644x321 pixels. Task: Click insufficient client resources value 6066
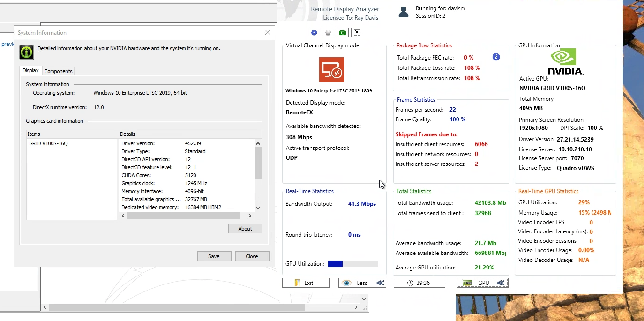pos(481,144)
